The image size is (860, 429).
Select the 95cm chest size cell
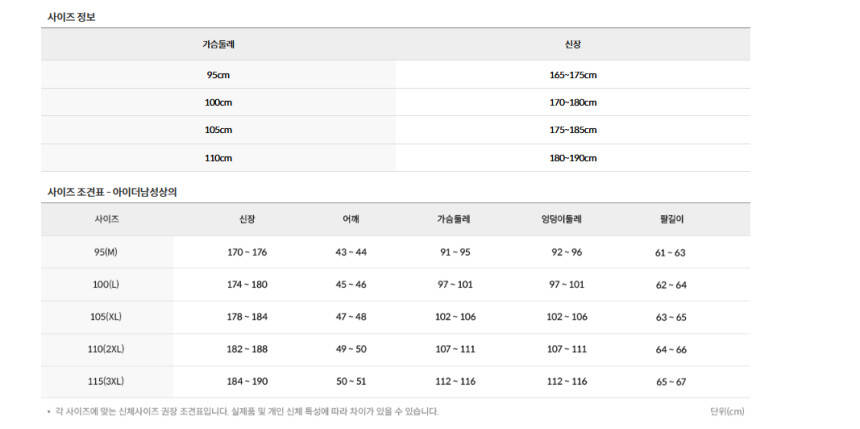click(218, 75)
